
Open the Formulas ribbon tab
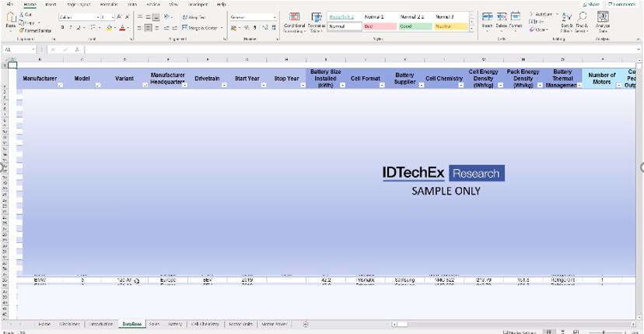click(109, 4)
